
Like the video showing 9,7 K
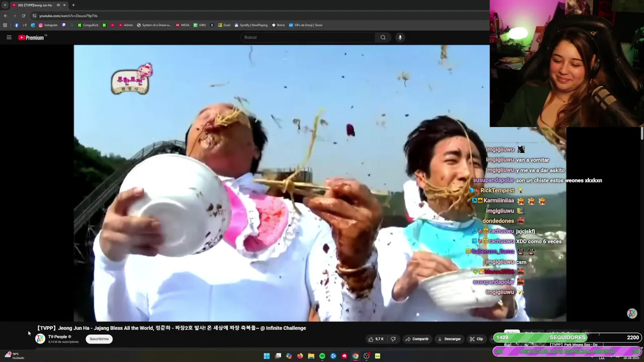376,339
